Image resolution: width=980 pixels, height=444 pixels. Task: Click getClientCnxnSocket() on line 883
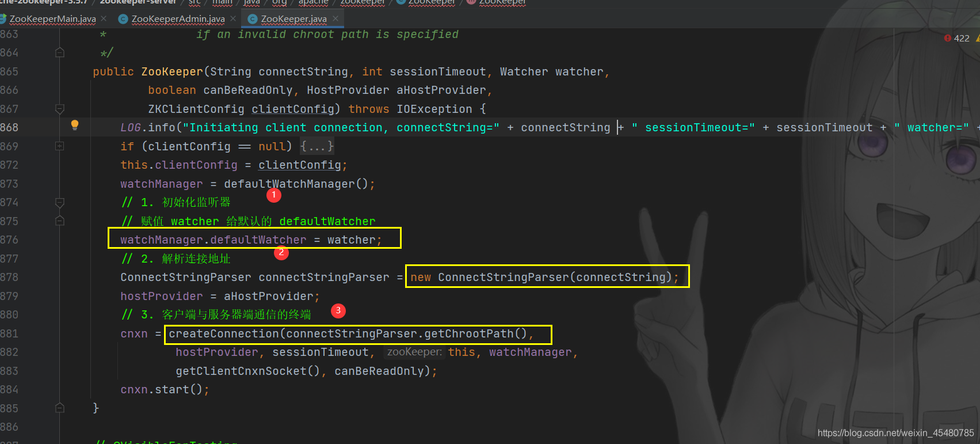248,371
